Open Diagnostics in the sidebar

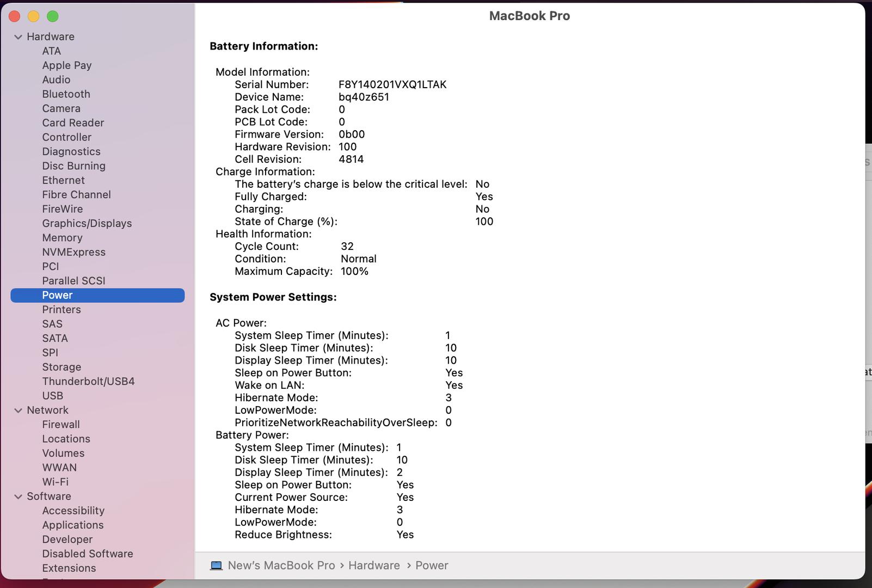pyautogui.click(x=71, y=152)
